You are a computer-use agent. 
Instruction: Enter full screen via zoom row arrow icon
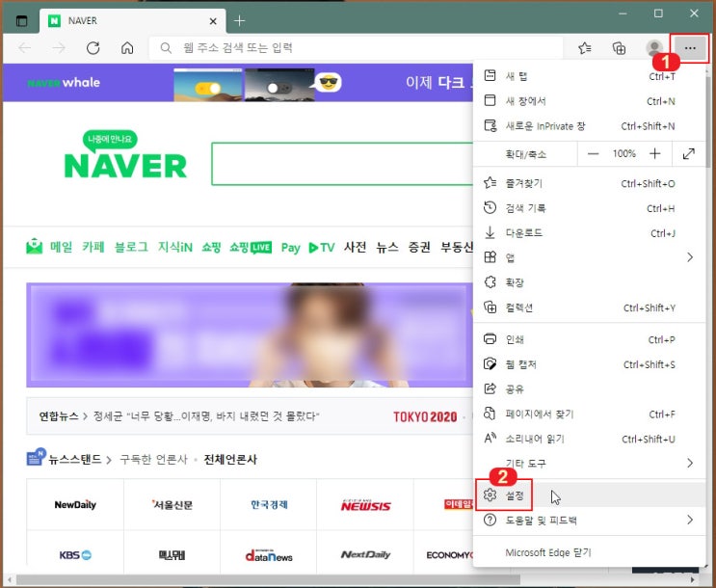tap(689, 154)
